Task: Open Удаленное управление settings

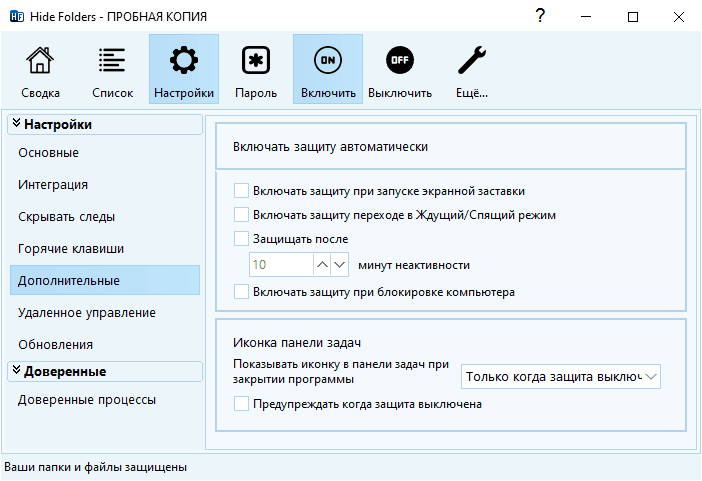Action: pos(105,313)
